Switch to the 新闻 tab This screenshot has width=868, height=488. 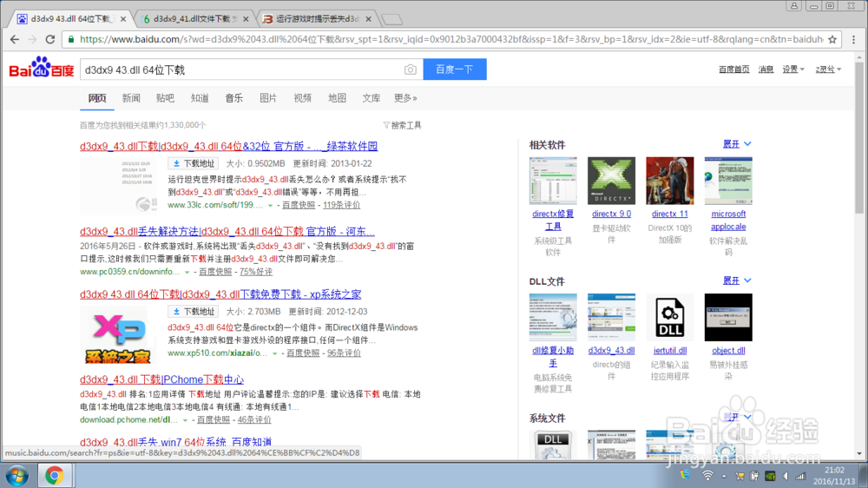coord(131,98)
